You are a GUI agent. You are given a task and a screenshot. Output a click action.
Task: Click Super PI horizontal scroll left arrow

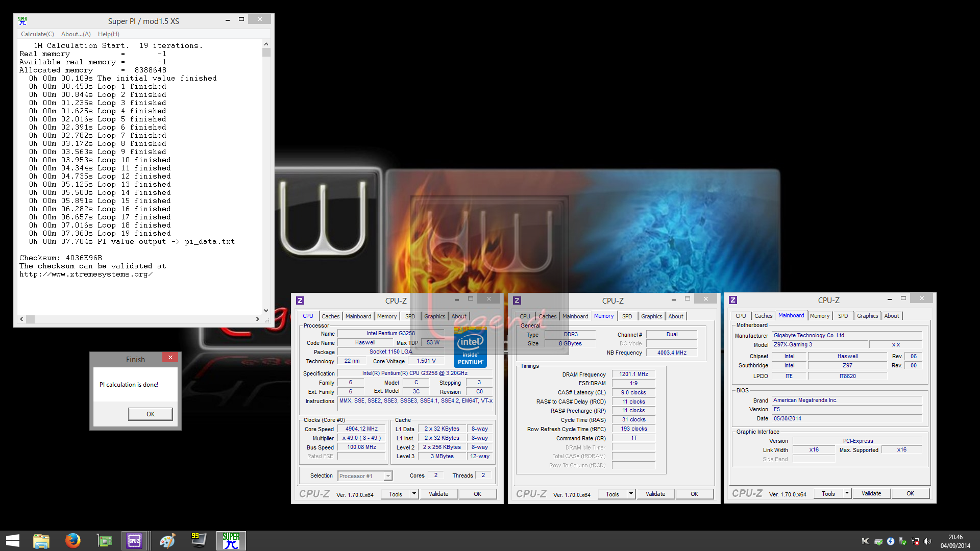coord(21,319)
